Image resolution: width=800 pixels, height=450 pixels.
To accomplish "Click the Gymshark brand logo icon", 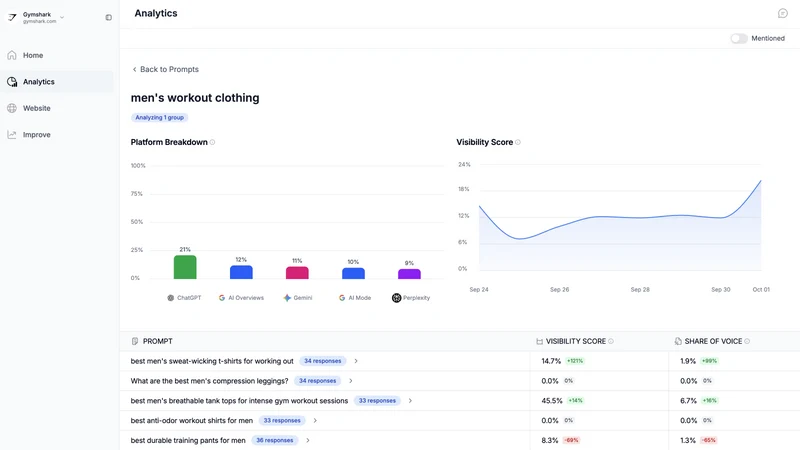I will 12,17.
